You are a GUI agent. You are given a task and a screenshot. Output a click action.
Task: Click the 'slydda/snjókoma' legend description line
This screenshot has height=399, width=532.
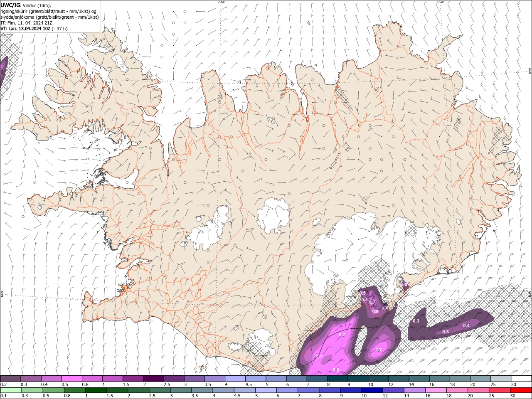click(49, 17)
